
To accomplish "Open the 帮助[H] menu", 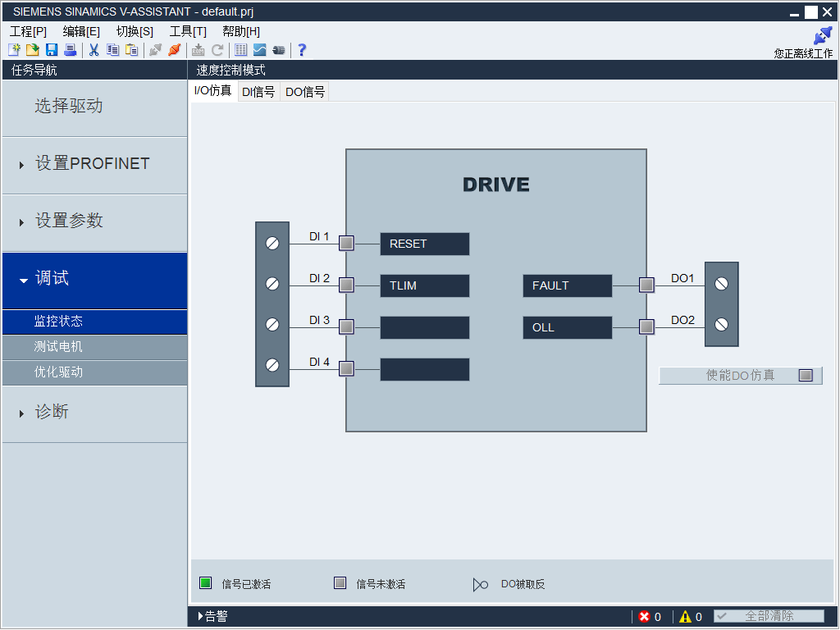I will tap(241, 32).
